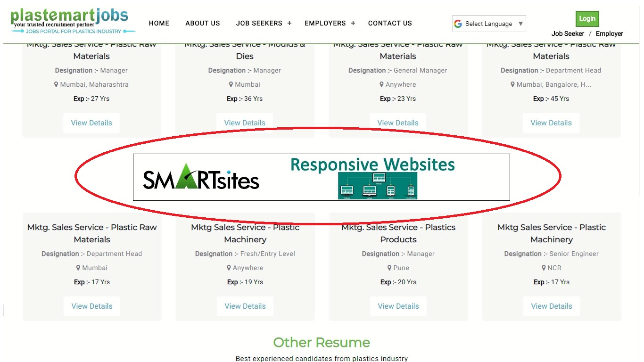Click the 'Pune' location text
644x362 pixels.
click(x=401, y=268)
